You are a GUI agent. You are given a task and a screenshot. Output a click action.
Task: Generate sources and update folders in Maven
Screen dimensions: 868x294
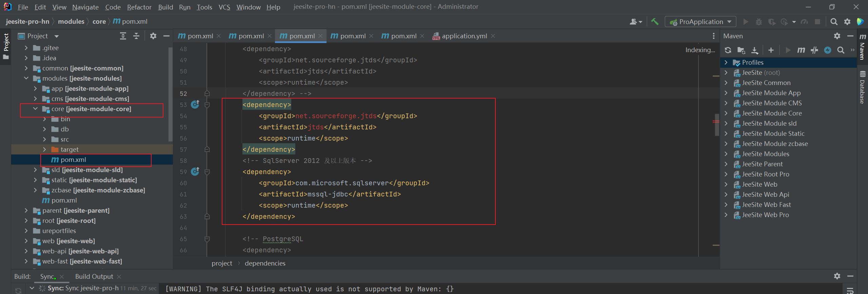pyautogui.click(x=741, y=50)
